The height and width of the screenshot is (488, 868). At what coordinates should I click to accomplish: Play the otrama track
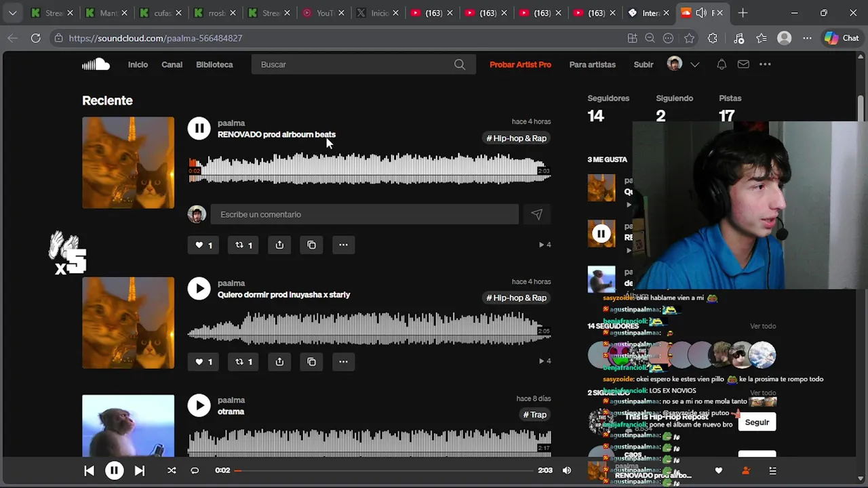[x=199, y=405]
